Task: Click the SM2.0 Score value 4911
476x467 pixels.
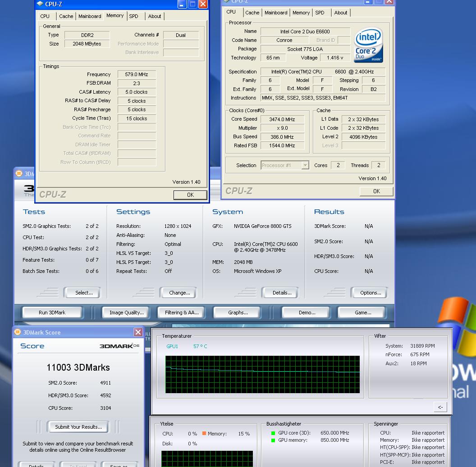Action: coord(105,383)
